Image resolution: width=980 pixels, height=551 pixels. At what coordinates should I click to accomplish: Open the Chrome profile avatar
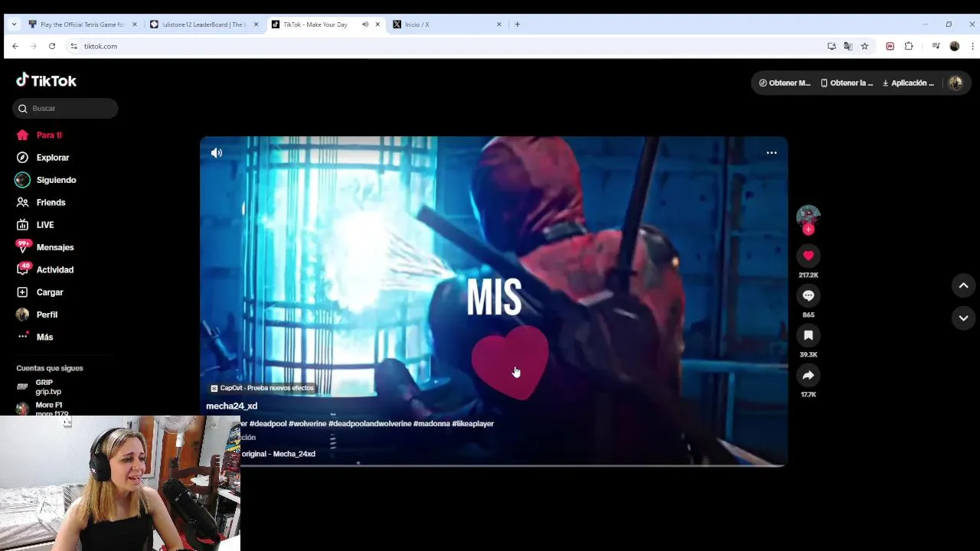(954, 46)
